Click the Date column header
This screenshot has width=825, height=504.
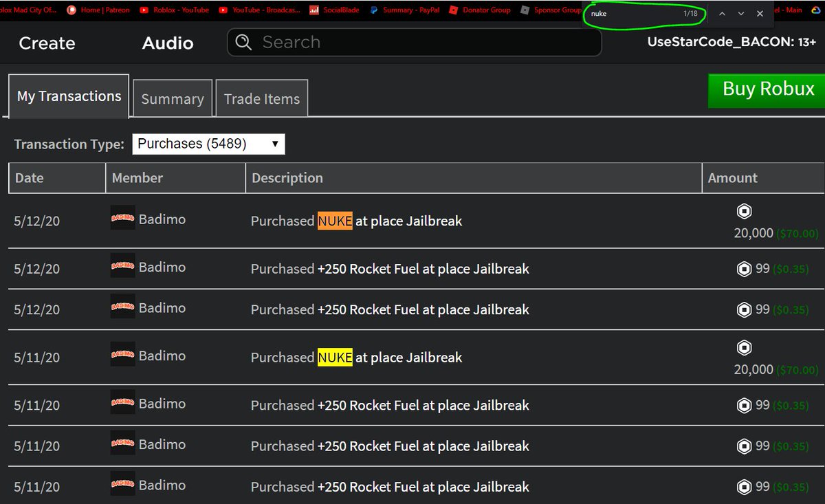click(x=57, y=178)
